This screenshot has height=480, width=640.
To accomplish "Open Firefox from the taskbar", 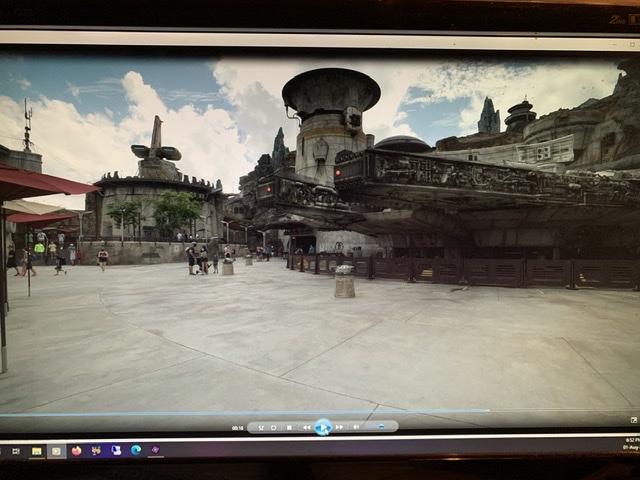I will pos(76,451).
